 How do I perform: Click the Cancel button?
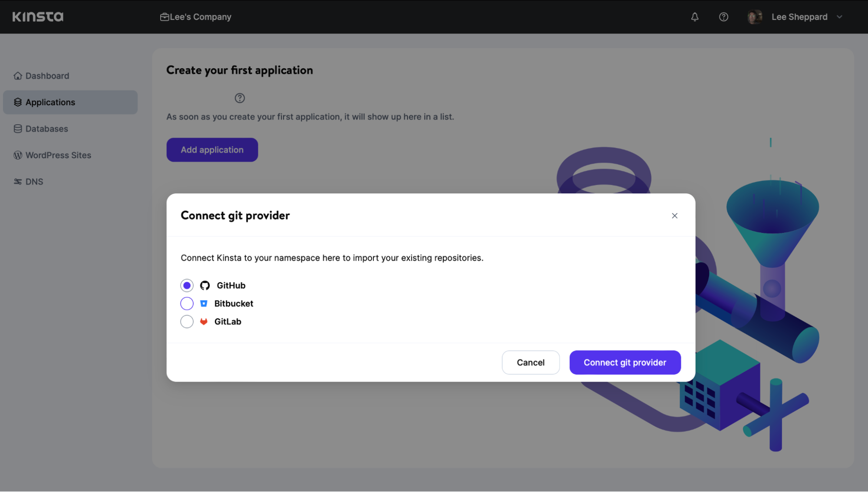(x=530, y=362)
